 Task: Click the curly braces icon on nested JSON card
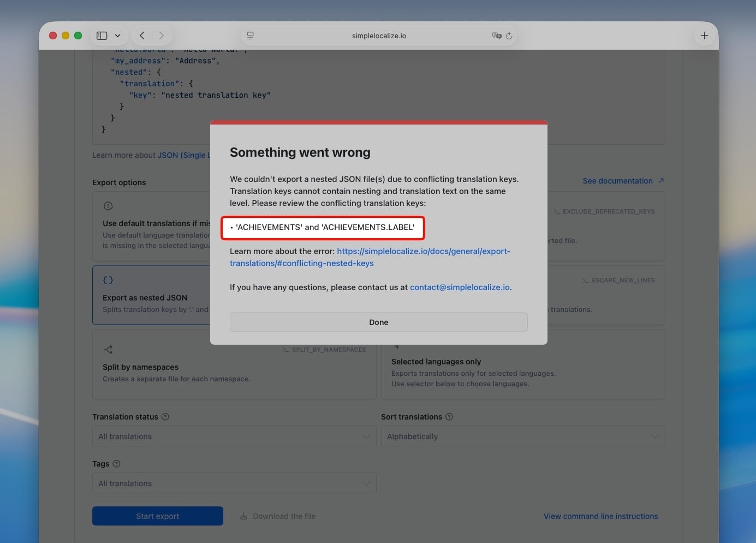(x=108, y=280)
